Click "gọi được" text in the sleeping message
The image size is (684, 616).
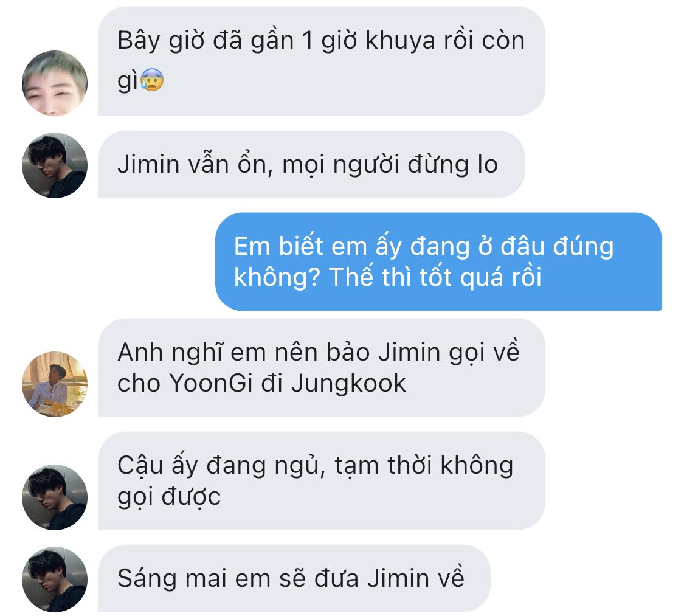[169, 497]
